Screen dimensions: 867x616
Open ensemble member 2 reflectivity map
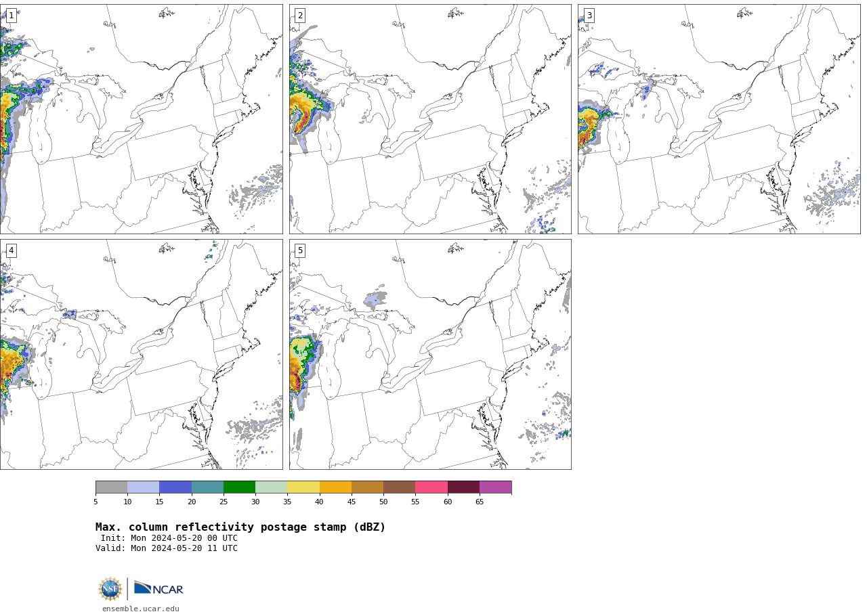tap(430, 119)
